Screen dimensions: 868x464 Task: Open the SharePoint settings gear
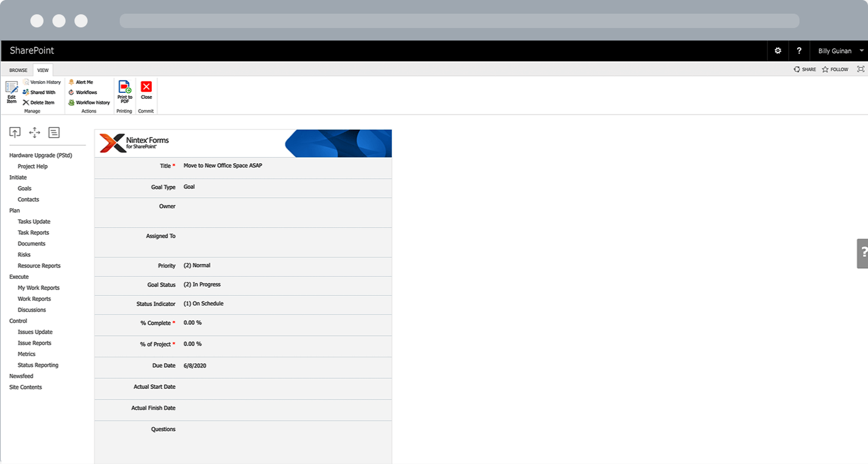(x=777, y=51)
